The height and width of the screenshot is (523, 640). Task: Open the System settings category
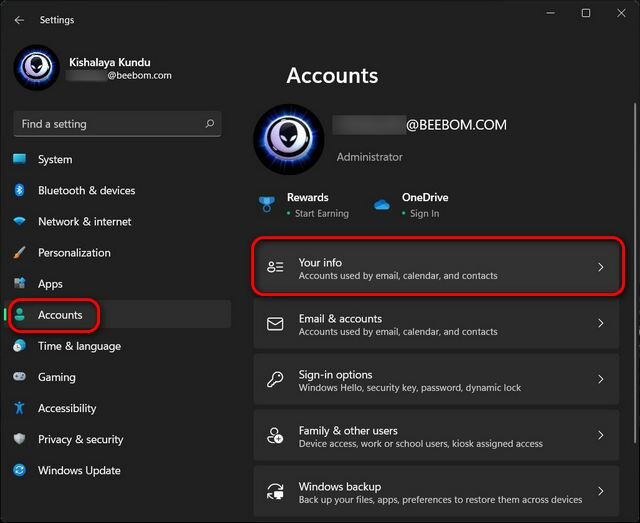(118, 159)
